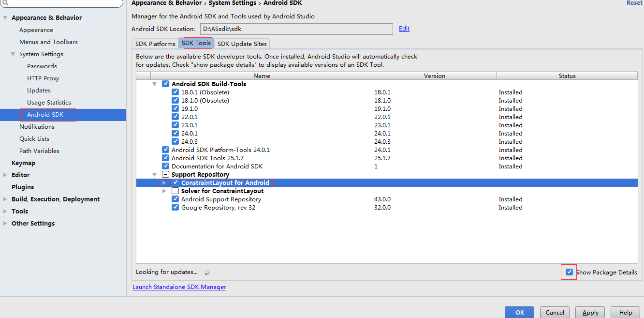The width and height of the screenshot is (644, 318).
Task: Uncheck Documentation for Android SDK
Action: (165, 166)
